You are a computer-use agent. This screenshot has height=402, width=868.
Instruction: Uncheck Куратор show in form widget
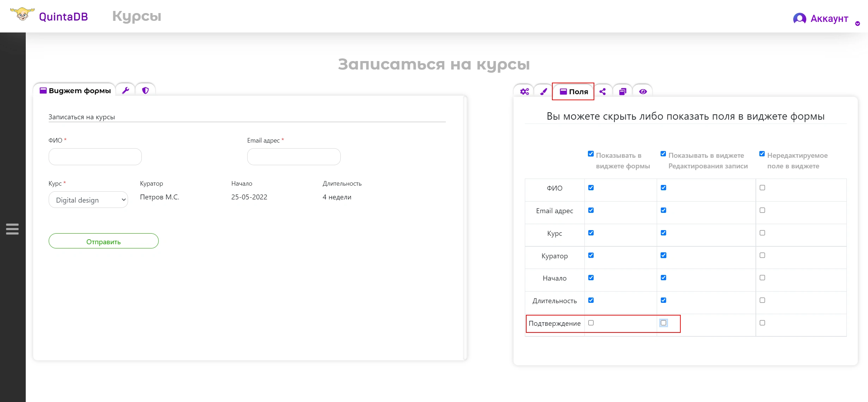coord(591,256)
